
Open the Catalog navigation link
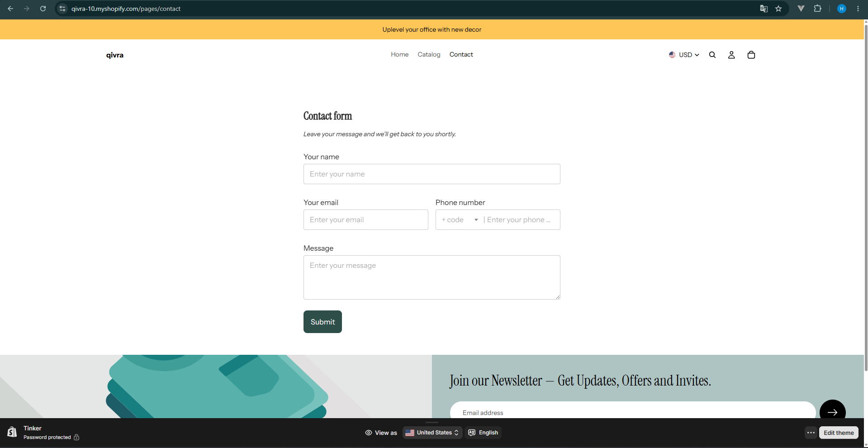(x=429, y=54)
